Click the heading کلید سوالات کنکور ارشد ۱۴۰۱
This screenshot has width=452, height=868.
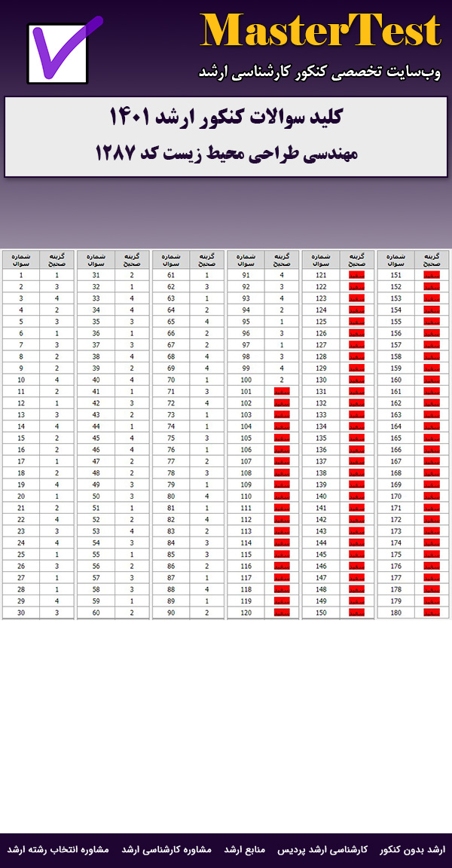point(226,118)
